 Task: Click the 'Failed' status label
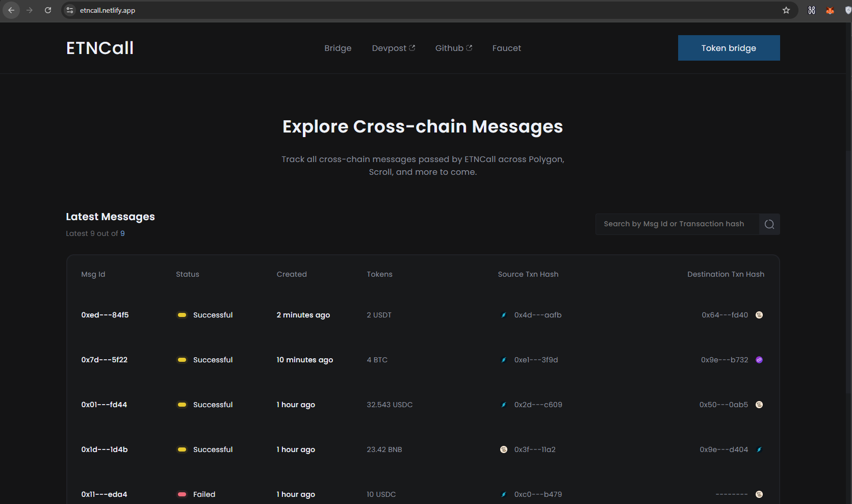pos(204,494)
